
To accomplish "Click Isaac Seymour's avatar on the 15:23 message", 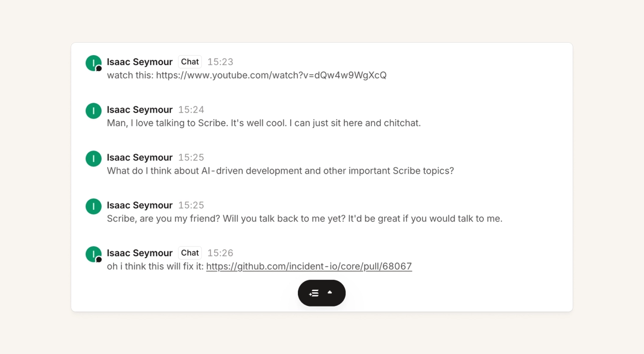I will (x=94, y=63).
